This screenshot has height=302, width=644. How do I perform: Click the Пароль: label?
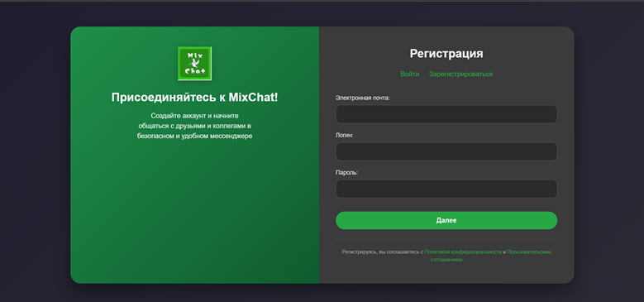click(x=346, y=173)
